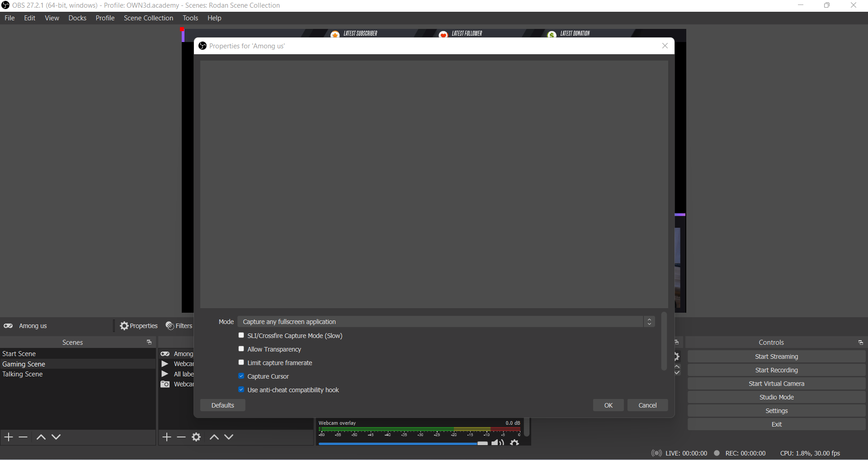868x460 pixels.
Task: Open the Scene Collection menu
Action: [148, 18]
